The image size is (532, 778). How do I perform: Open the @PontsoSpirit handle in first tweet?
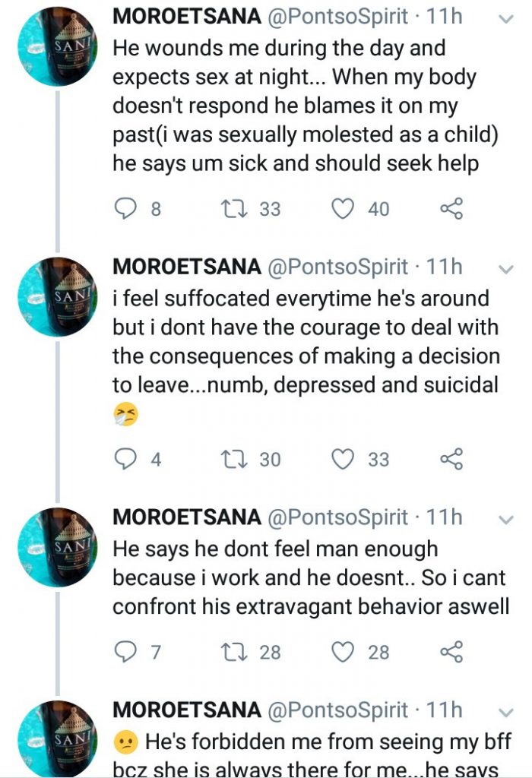pyautogui.click(x=337, y=17)
